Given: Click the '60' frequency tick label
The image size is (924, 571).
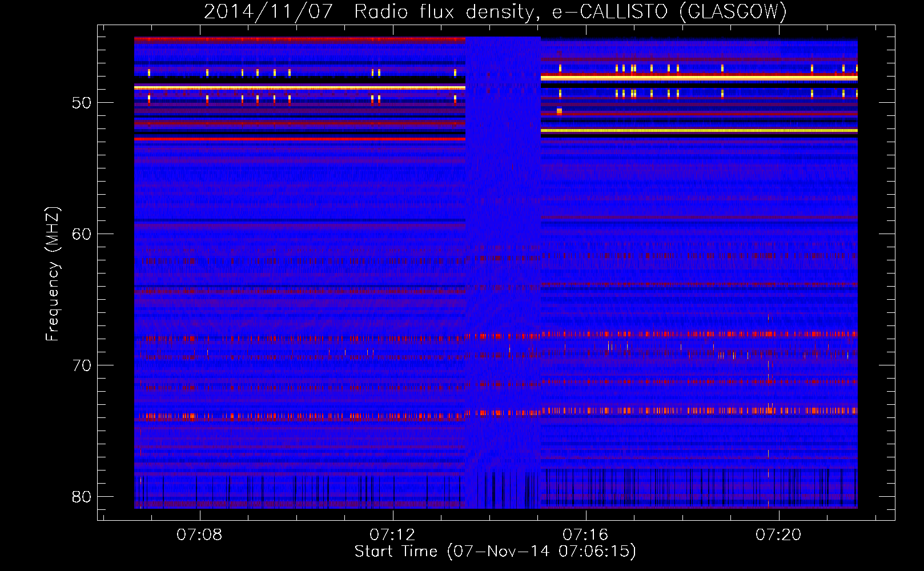Looking at the screenshot, I should click(82, 235).
